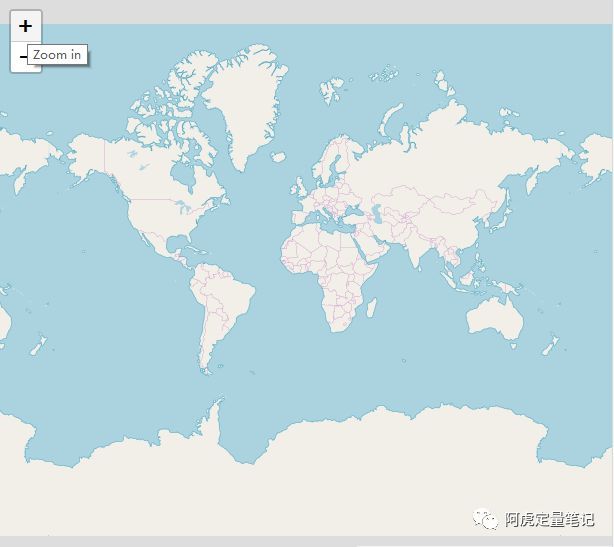The image size is (614, 547).
Task: Click the 阿虎定量笔记 watermark text
Action: coord(549,519)
